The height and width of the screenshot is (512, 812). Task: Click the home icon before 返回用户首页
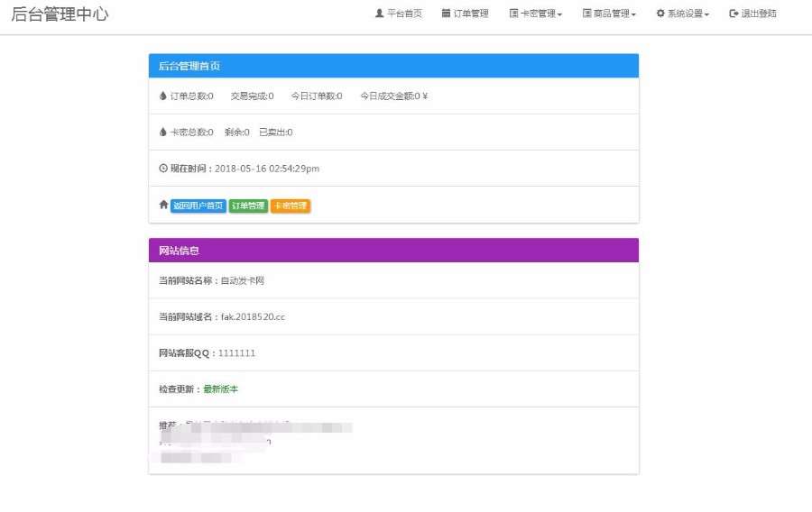(x=163, y=205)
